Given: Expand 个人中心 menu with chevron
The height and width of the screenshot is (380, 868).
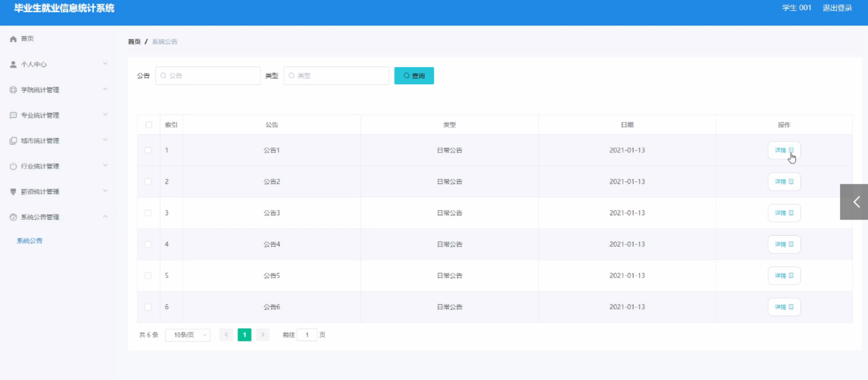Looking at the screenshot, I should [x=105, y=64].
